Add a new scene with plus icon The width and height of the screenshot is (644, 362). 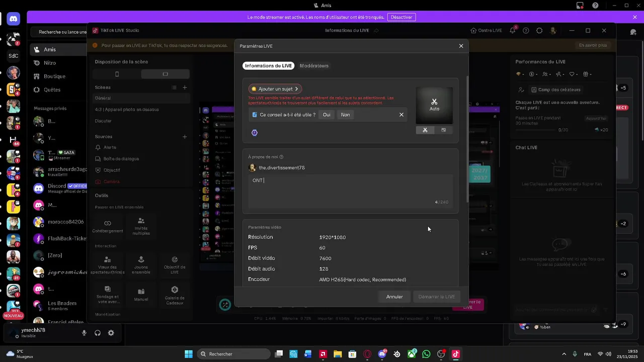[x=185, y=87]
